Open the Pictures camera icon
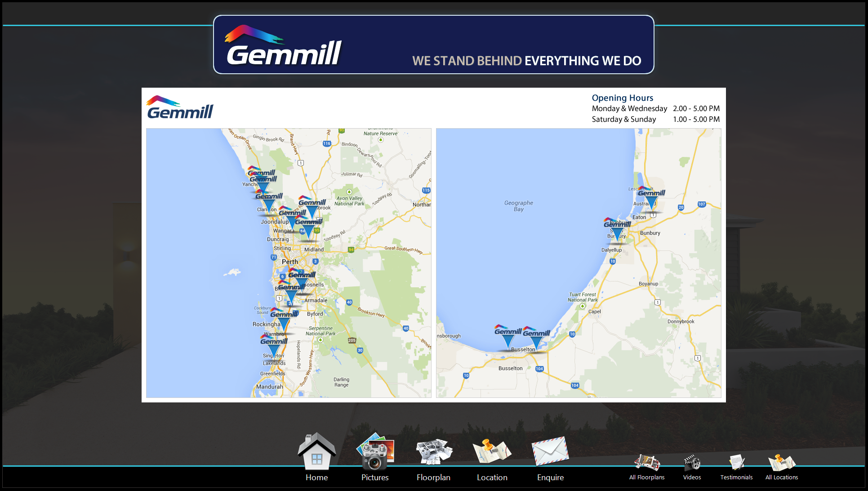The width and height of the screenshot is (868, 491). tap(375, 451)
